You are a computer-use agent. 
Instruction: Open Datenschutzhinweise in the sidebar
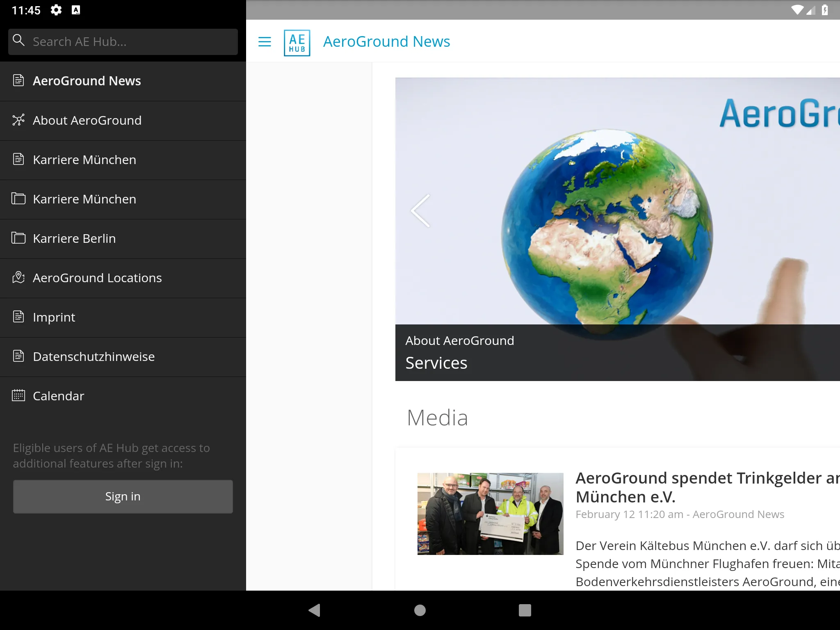(x=123, y=357)
